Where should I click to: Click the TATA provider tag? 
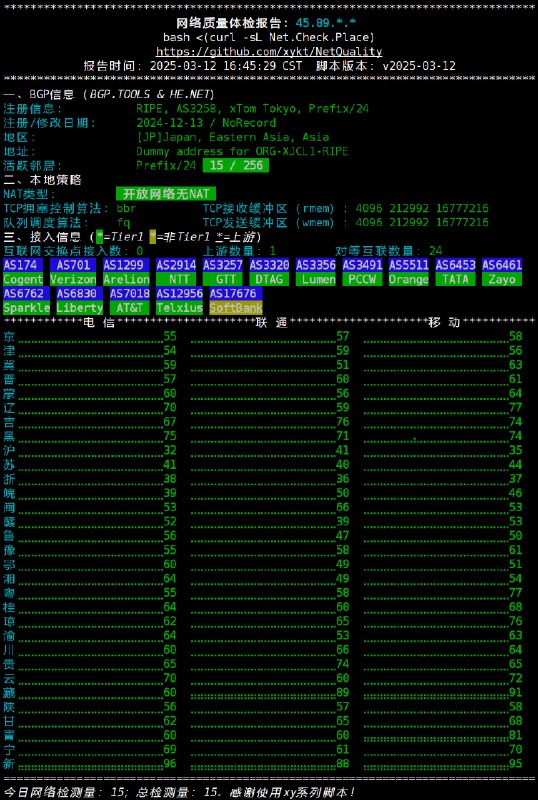[455, 279]
